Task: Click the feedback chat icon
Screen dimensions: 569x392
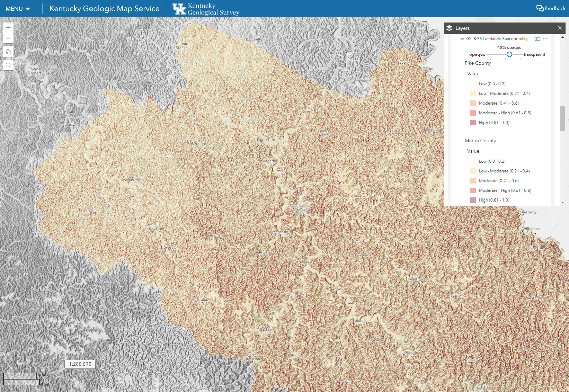Action: (x=540, y=8)
